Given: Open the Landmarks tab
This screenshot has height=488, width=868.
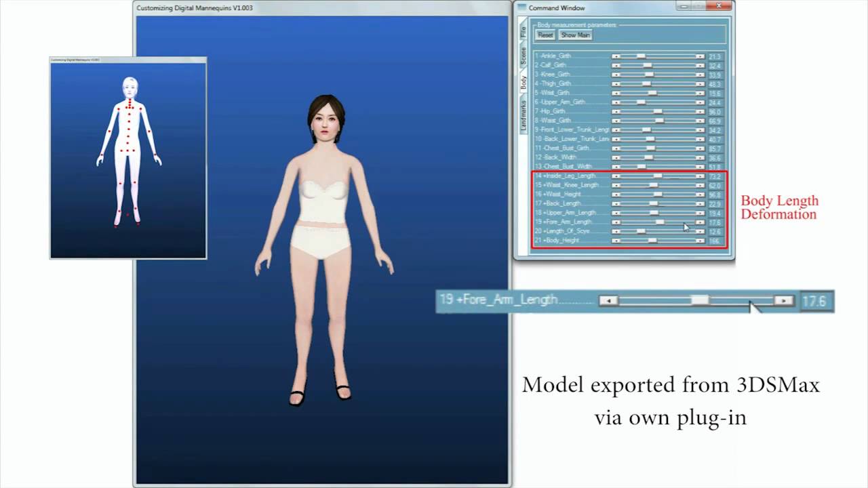Looking at the screenshot, I should click(523, 115).
